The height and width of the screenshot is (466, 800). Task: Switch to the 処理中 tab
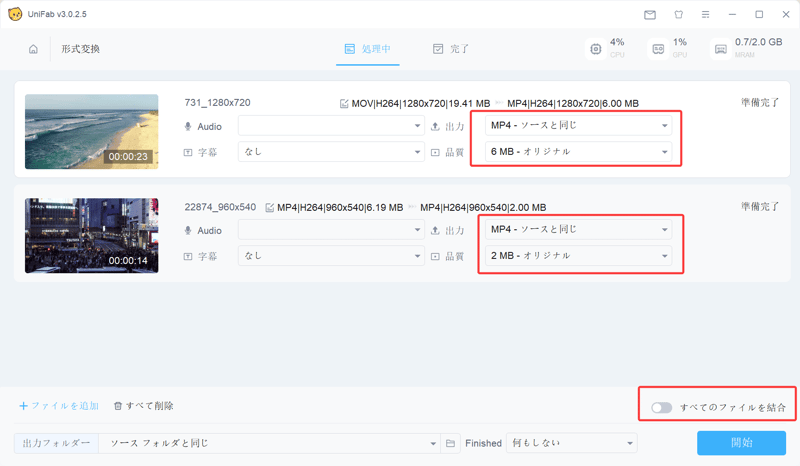(x=367, y=49)
